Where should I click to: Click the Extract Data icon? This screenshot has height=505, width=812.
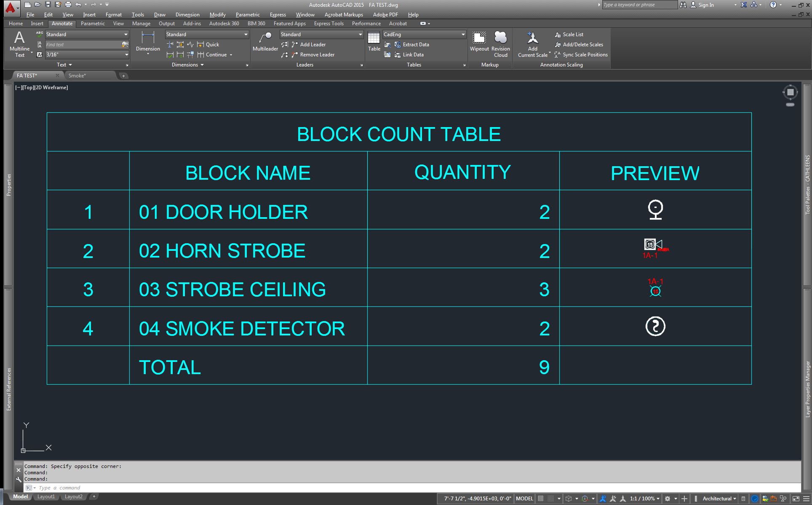click(398, 44)
